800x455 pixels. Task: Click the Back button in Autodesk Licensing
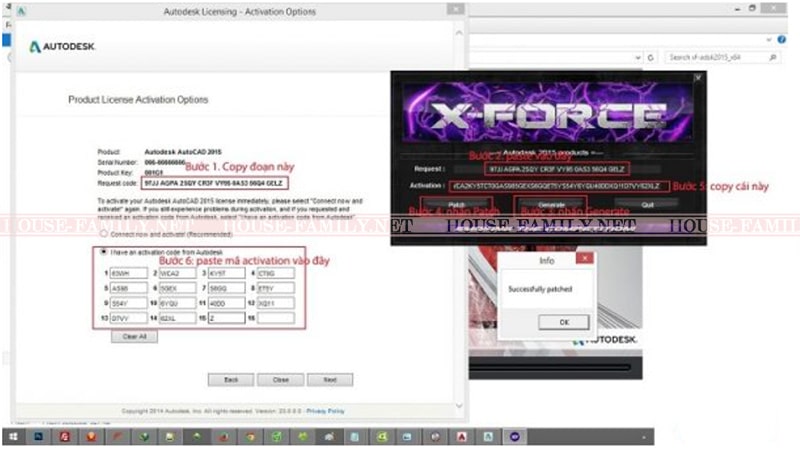coord(231,380)
